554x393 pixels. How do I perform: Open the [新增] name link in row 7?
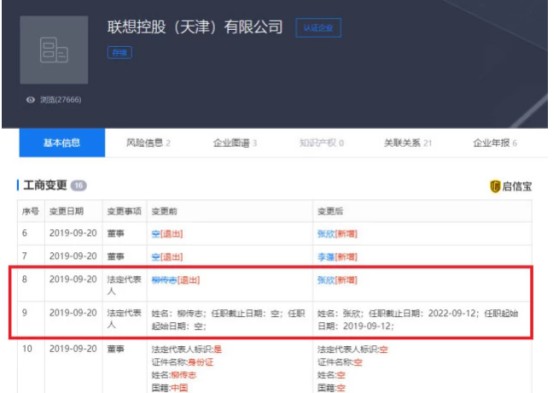point(337,257)
